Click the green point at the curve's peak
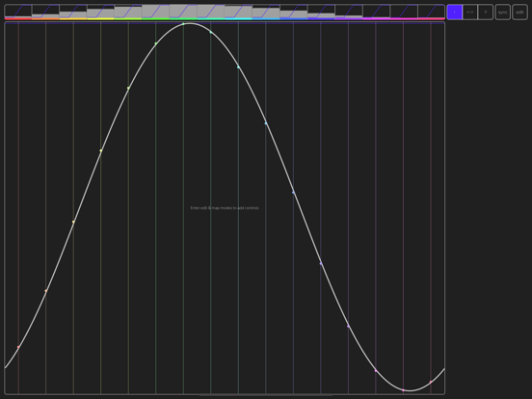The image size is (532, 399). [183, 24]
